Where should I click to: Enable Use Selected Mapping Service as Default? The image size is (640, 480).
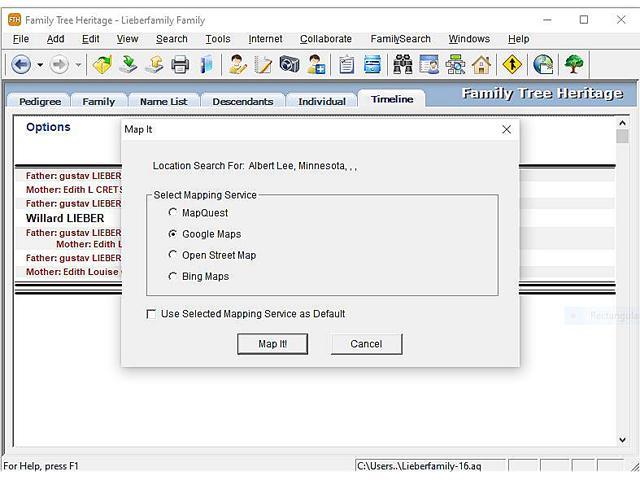[x=152, y=314]
